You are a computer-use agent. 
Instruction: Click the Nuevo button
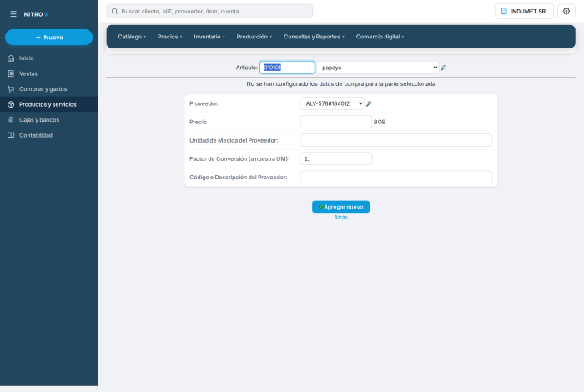(x=48, y=38)
